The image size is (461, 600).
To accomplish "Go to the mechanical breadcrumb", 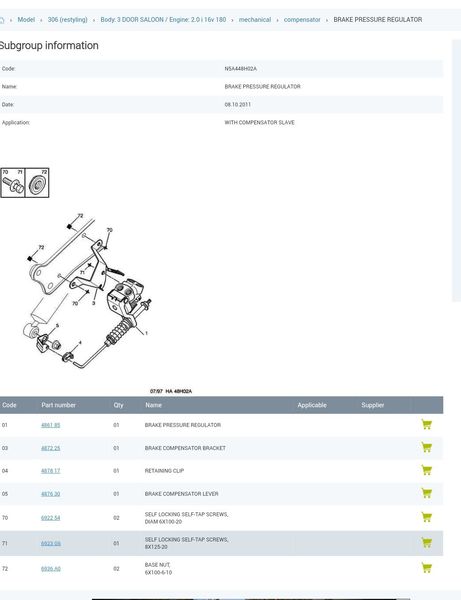I will pos(255,20).
